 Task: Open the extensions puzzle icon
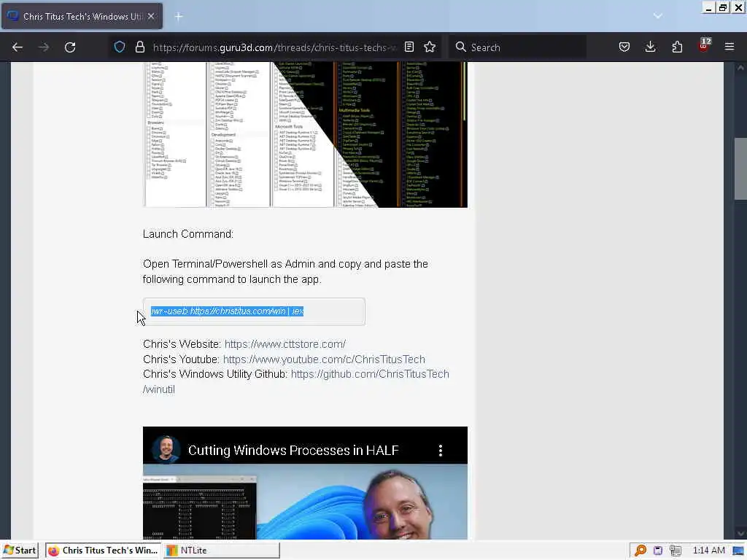[677, 47]
